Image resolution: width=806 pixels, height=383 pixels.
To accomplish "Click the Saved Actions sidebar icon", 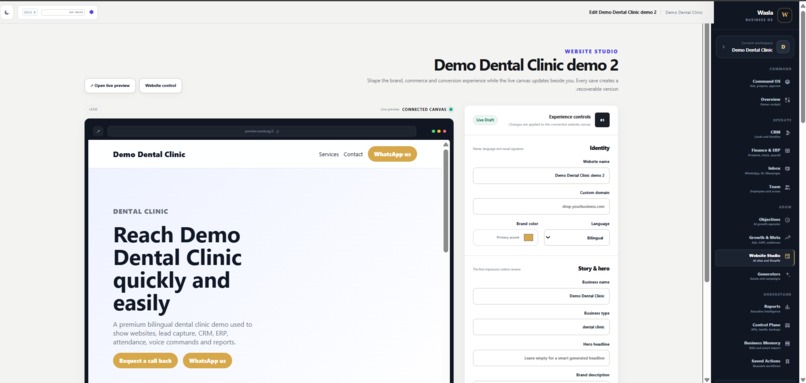I will [787, 361].
